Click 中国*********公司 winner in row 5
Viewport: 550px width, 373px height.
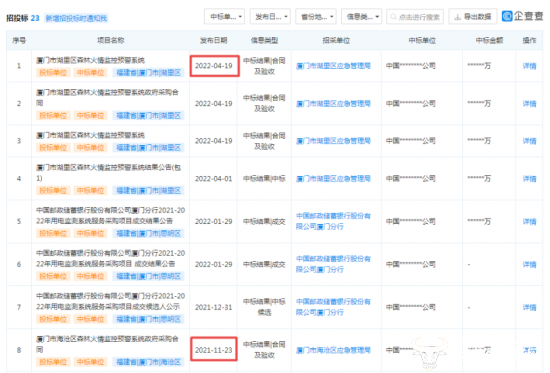[411, 221]
